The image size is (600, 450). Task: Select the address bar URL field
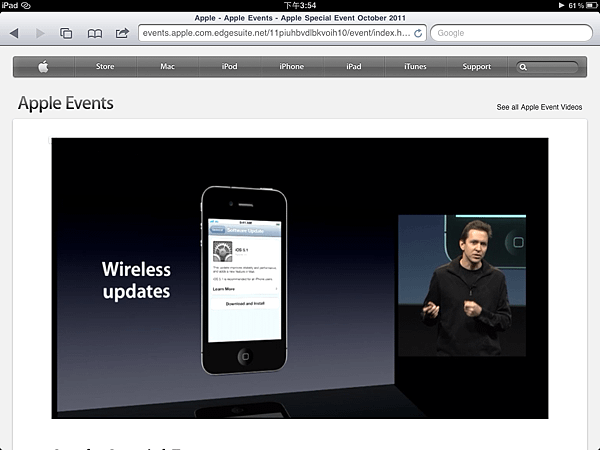point(282,33)
